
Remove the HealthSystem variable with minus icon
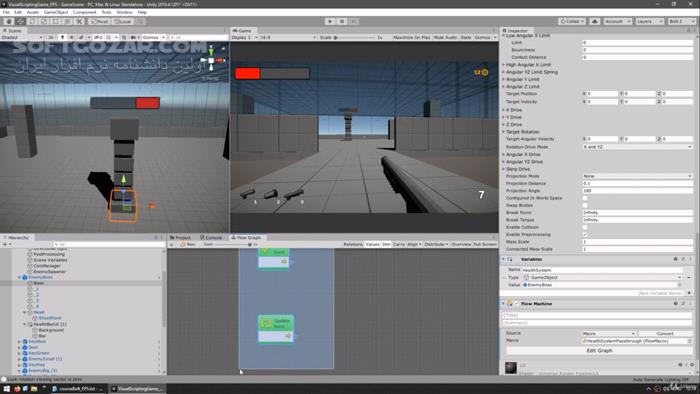click(x=689, y=277)
